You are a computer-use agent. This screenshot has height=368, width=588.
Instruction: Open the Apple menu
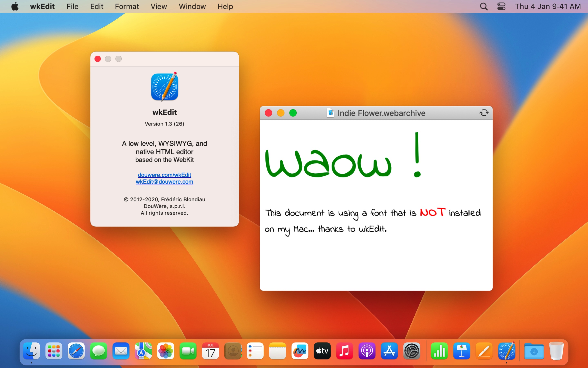click(x=15, y=6)
